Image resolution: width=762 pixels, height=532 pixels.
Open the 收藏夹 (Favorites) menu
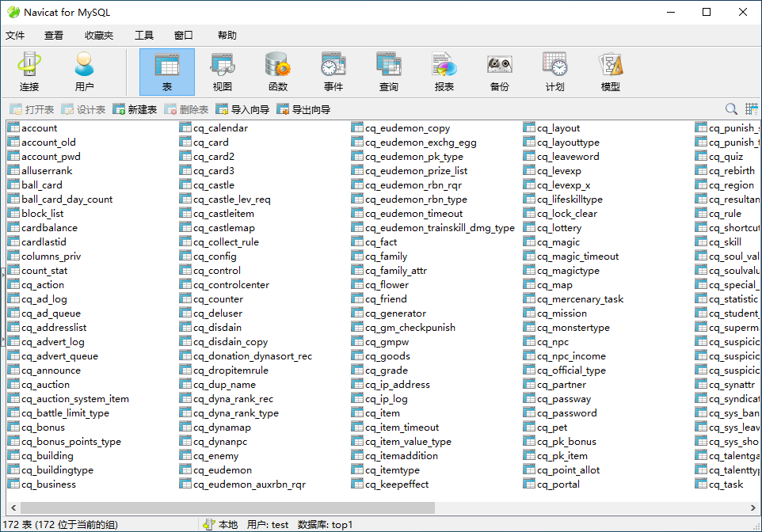pyautogui.click(x=99, y=36)
